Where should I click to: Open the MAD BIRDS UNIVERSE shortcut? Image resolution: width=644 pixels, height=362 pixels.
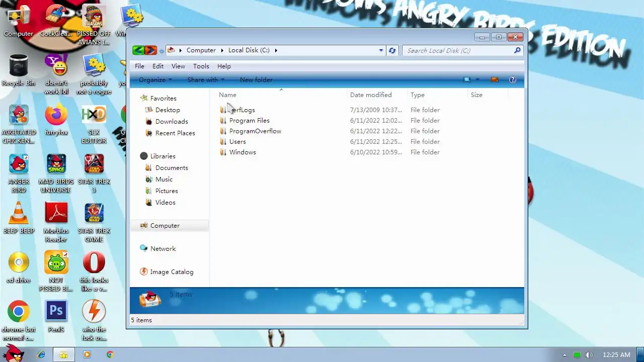(x=56, y=172)
